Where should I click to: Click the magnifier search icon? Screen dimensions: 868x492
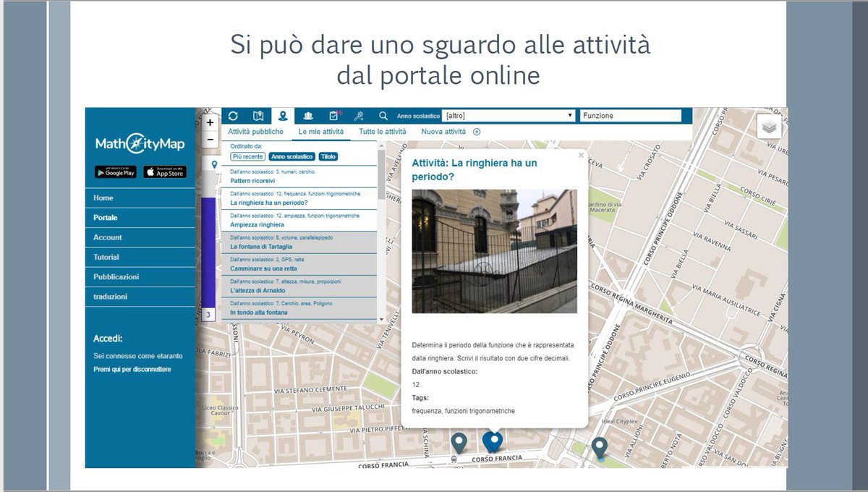[x=383, y=116]
